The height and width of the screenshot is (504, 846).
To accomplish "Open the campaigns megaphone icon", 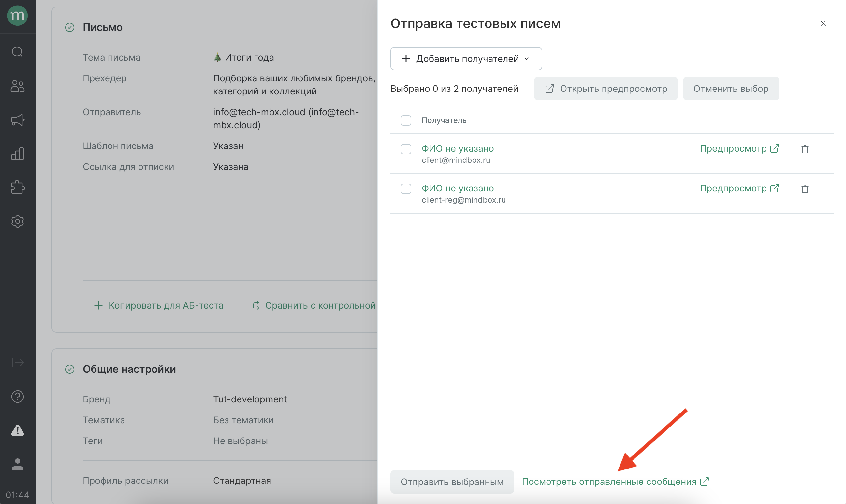I will (17, 119).
